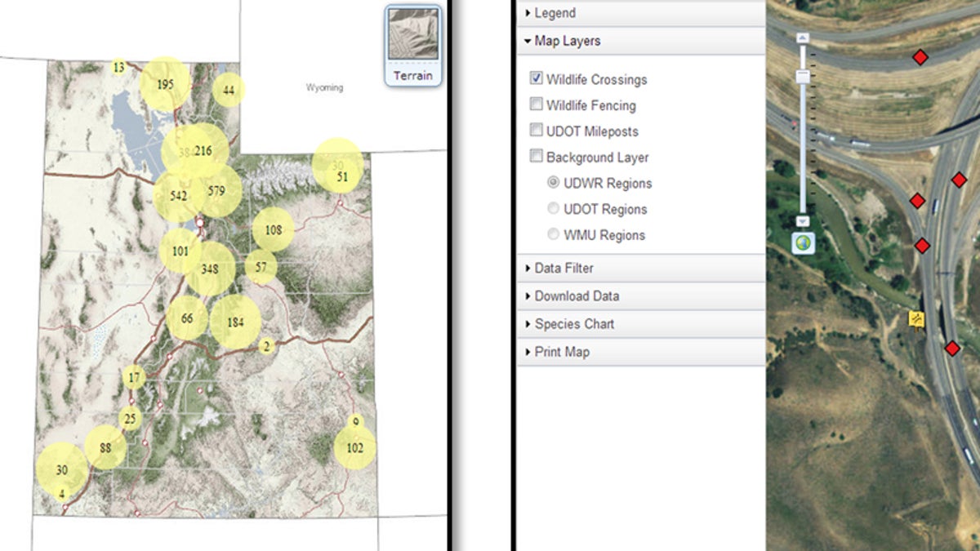Uncheck the Wildlife Crossings layer
980x551 pixels.
(x=537, y=79)
